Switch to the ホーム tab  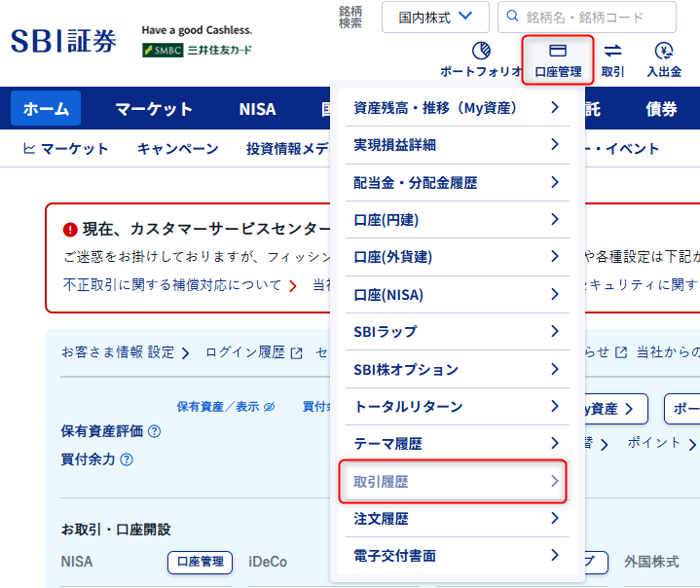46,108
